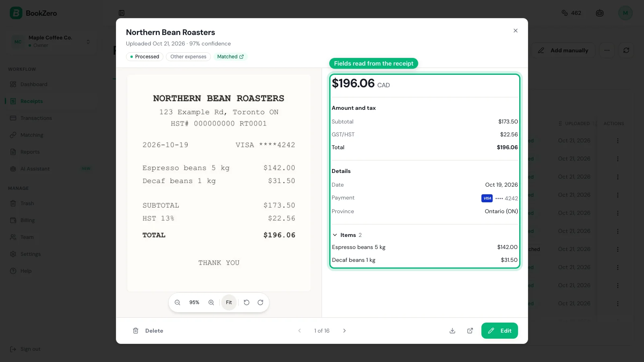Open user avatar M menu
Screen dimensions: 644x362
coord(625,13)
